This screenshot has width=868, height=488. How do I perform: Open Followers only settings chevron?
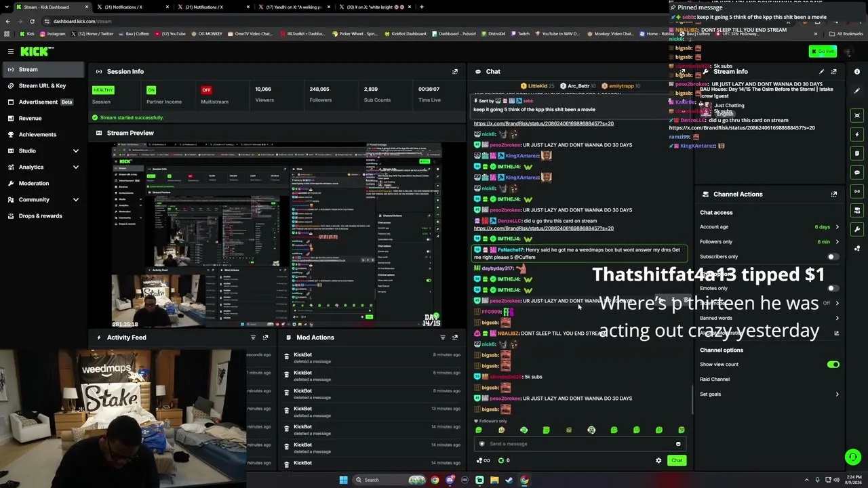click(x=837, y=242)
